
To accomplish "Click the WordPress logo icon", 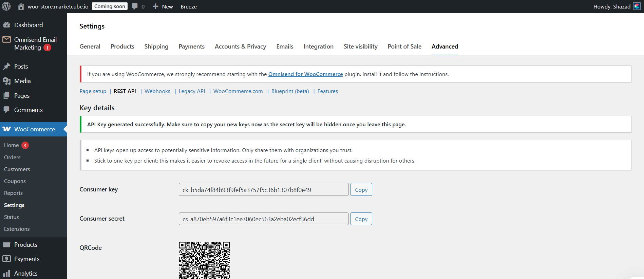I will coord(6,6).
